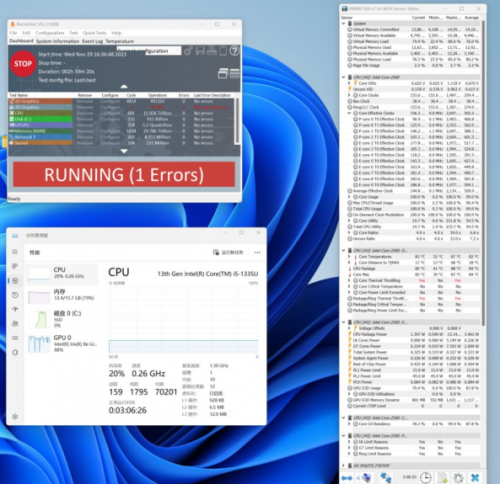Viewport: 500px width, 484px height.
Task: Click the stacked test windows icon in BurnInTest
Action: point(223,73)
